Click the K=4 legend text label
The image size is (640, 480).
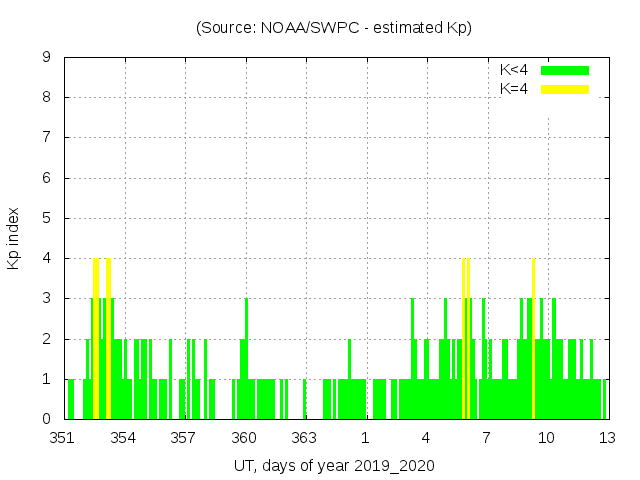click(514, 89)
